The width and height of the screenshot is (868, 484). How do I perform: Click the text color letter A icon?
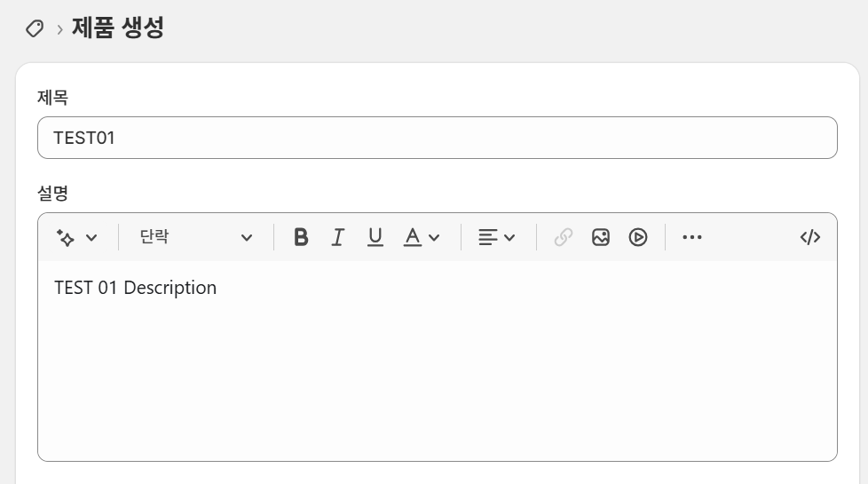coord(412,237)
